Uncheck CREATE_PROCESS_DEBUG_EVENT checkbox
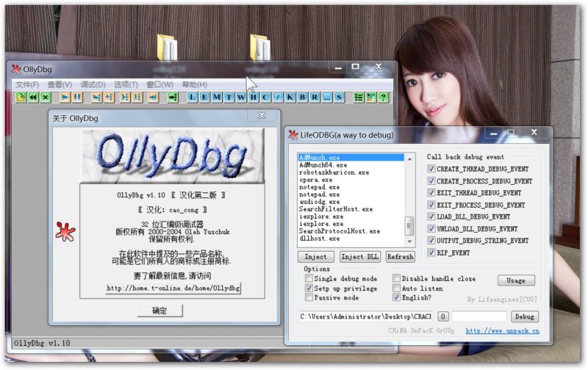 pyautogui.click(x=431, y=181)
